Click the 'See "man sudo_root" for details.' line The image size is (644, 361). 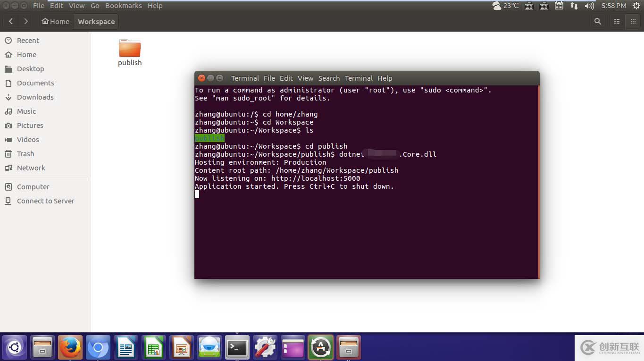tap(262, 98)
